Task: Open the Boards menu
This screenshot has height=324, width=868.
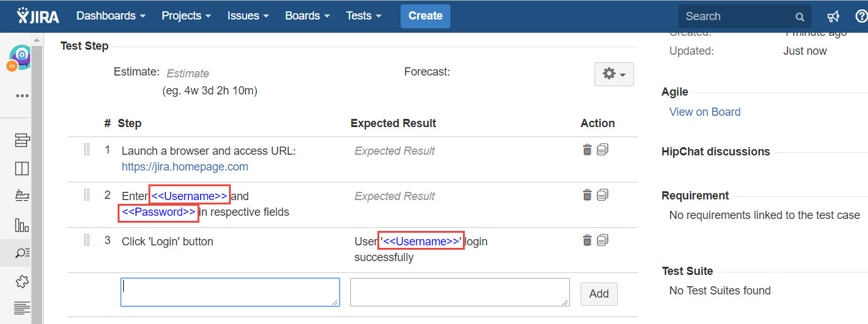Action: [x=307, y=16]
